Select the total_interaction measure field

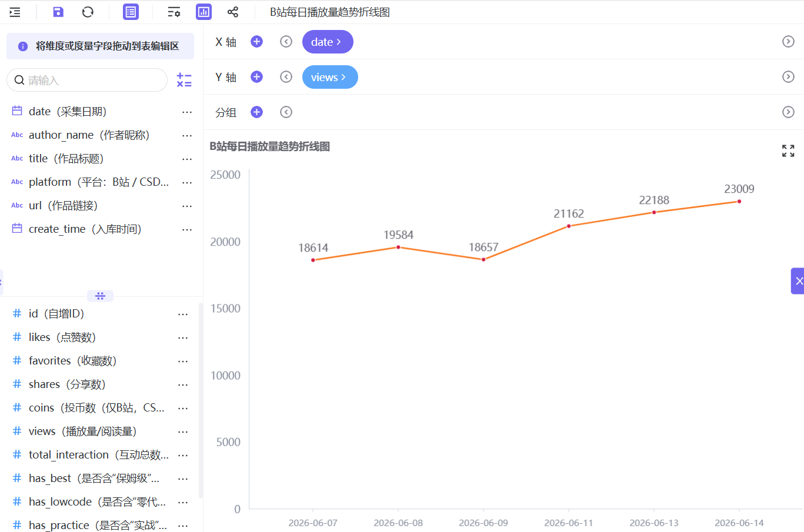tap(99, 455)
